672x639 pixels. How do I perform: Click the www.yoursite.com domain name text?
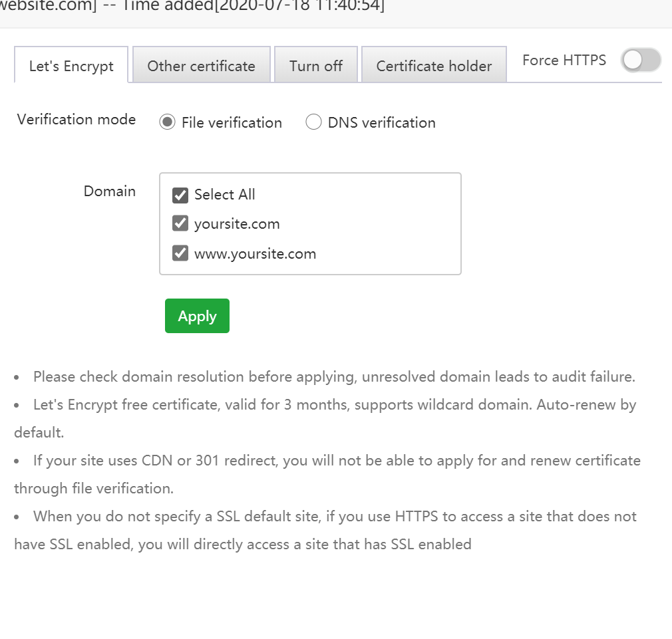point(255,254)
